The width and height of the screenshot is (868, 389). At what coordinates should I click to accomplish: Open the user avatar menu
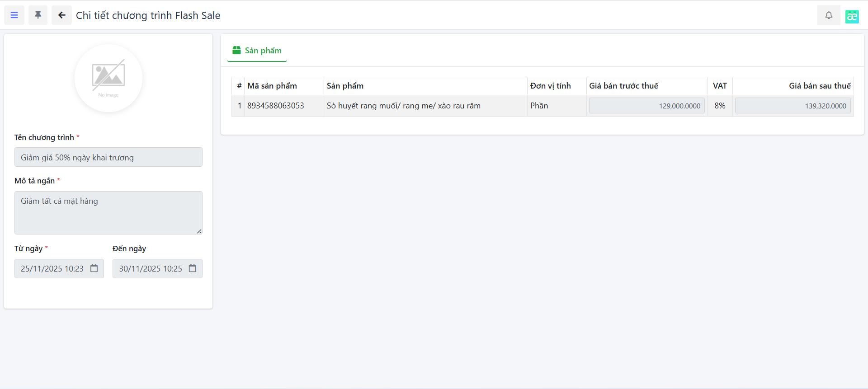852,16
